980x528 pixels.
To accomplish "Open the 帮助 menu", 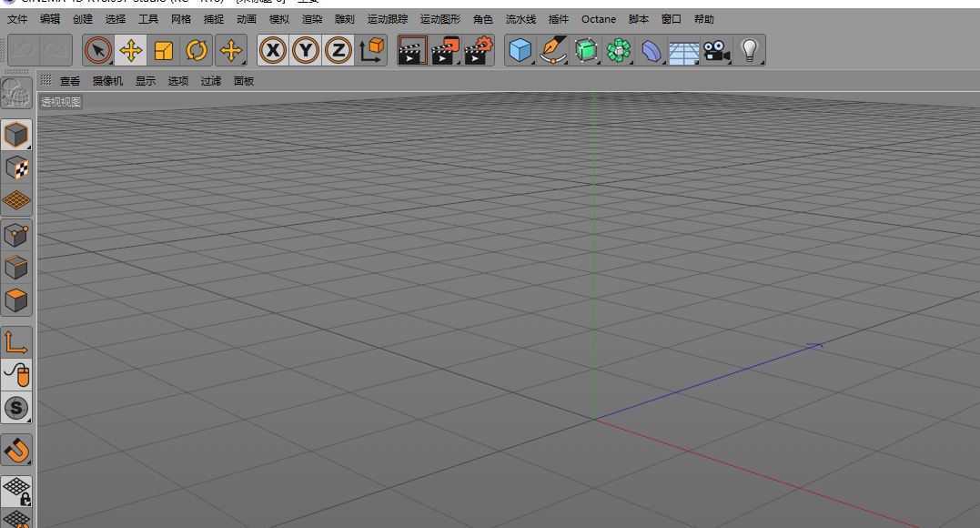I will 703,19.
